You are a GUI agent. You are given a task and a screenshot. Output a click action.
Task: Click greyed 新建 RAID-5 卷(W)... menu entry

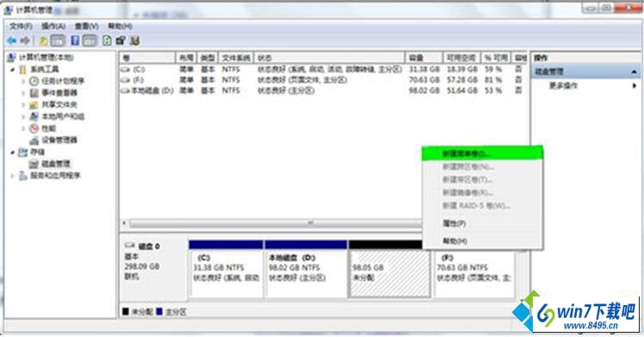[483, 205]
